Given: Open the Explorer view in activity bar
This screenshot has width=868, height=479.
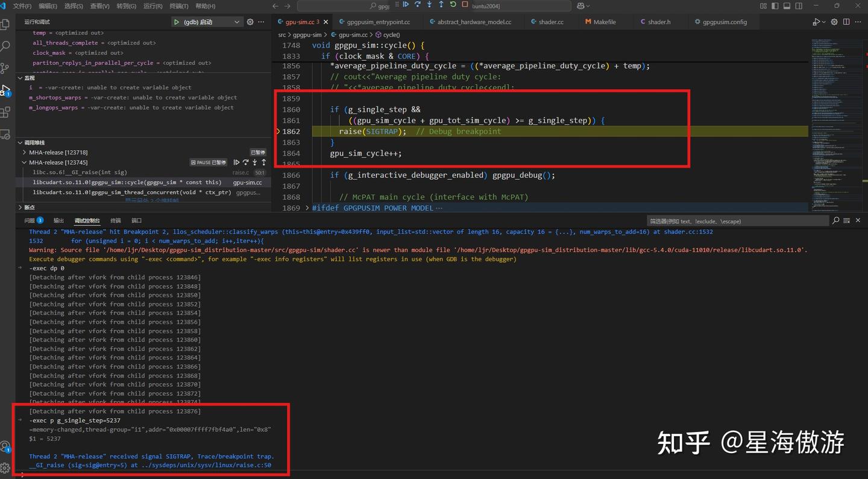Looking at the screenshot, I should [x=5, y=25].
